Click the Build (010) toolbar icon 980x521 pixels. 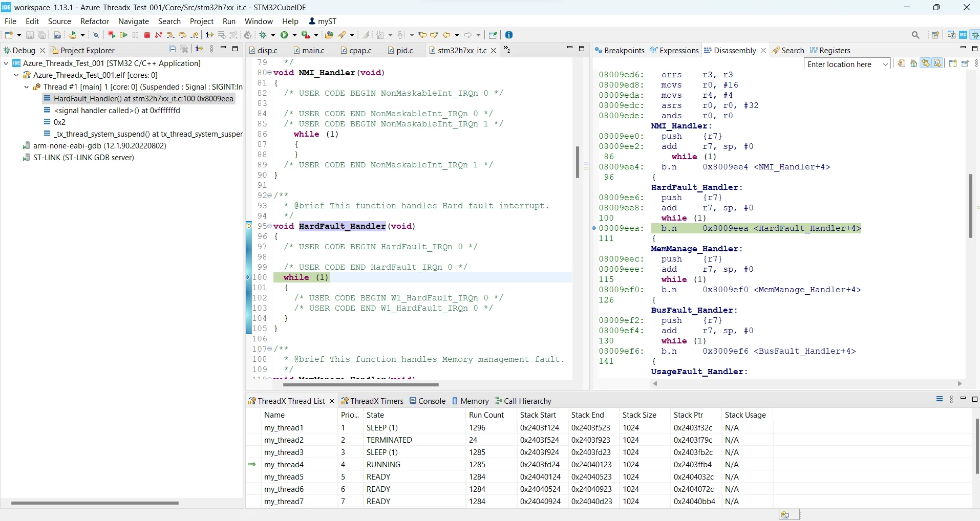(57, 35)
